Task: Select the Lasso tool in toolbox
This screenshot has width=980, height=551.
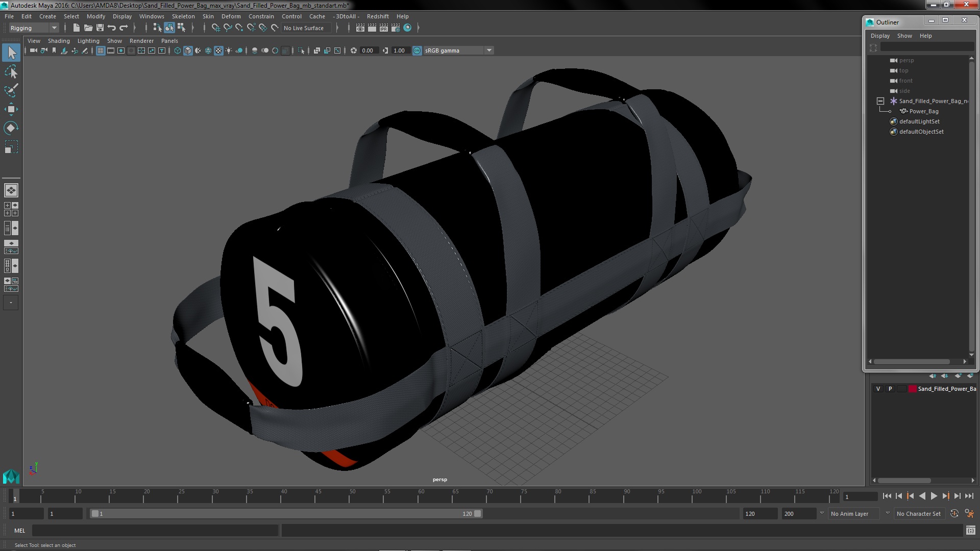Action: pyautogui.click(x=11, y=72)
